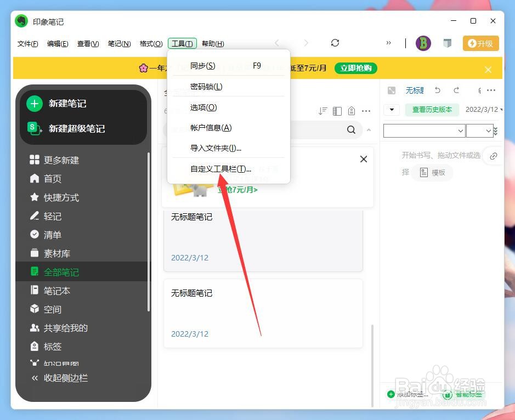Click the back navigation arrow
The height and width of the screenshot is (420, 515).
click(x=277, y=43)
